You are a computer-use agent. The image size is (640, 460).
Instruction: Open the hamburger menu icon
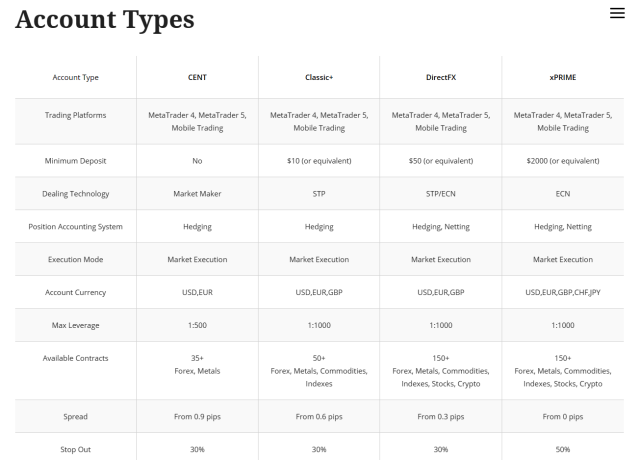(616, 12)
